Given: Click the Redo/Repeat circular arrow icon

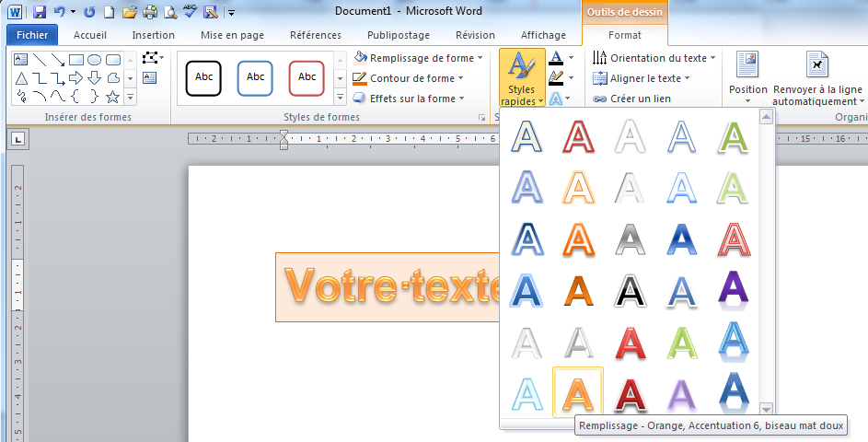Looking at the screenshot, I should pyautogui.click(x=89, y=12).
